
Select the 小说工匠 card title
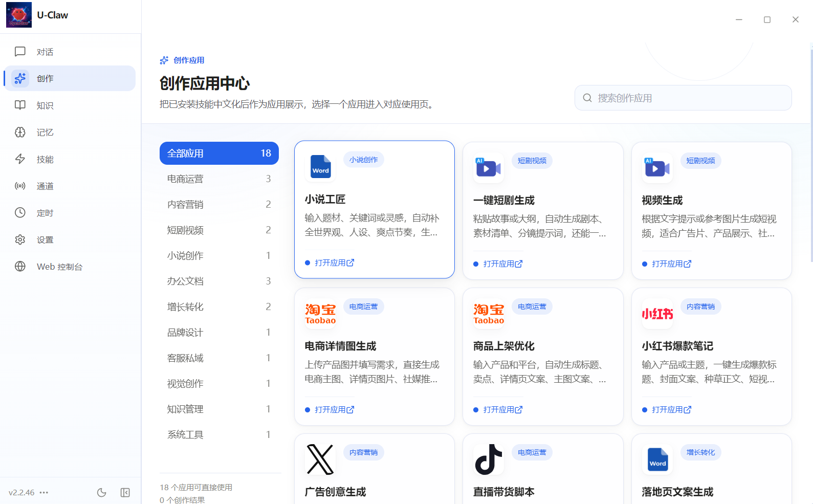click(x=325, y=199)
